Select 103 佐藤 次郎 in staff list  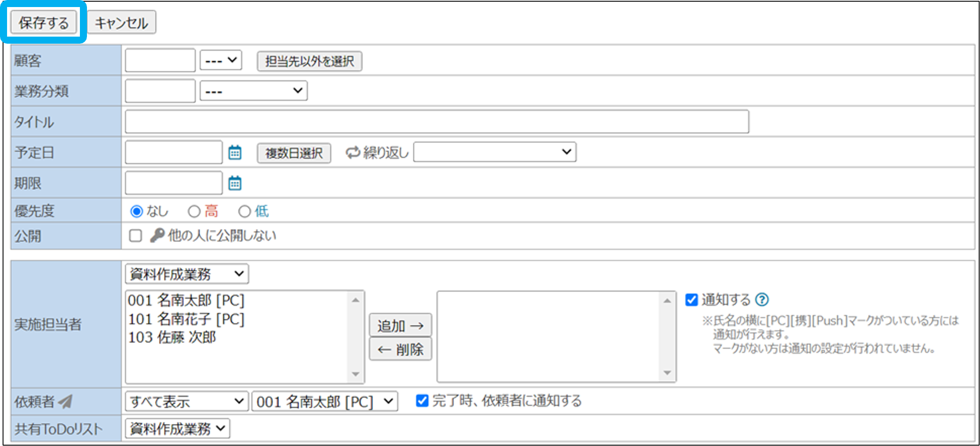click(x=172, y=337)
